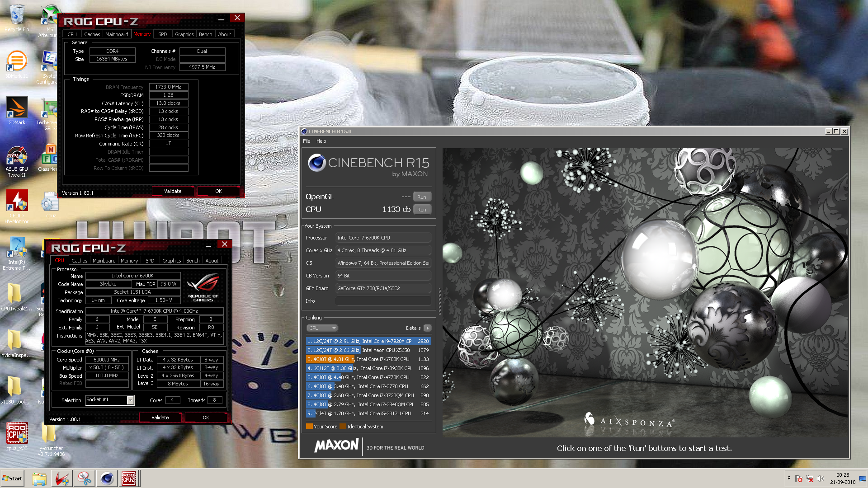Click OK in the Memory CPU-Z window
This screenshot has height=488, width=868.
tap(218, 191)
